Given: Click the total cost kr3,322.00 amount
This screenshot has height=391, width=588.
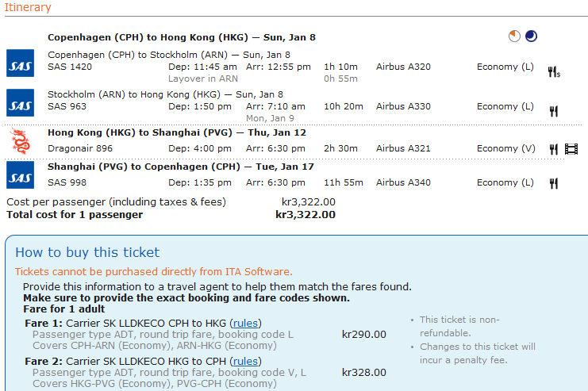Looking at the screenshot, I should [x=306, y=214].
